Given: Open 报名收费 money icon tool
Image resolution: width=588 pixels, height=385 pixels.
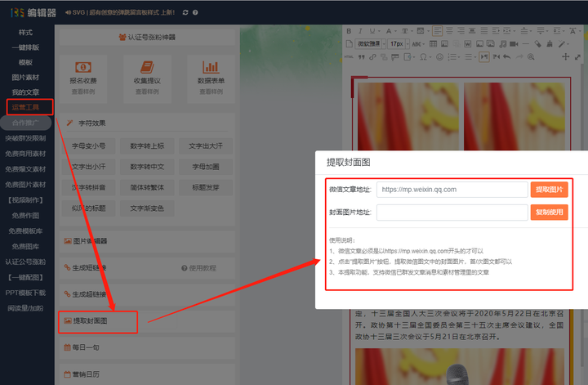Looking at the screenshot, I should pyautogui.click(x=83, y=78).
